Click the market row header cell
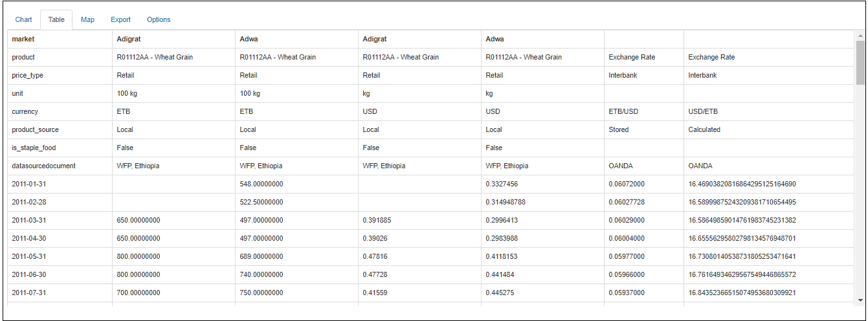This screenshot has height=321, width=868. 23,39
